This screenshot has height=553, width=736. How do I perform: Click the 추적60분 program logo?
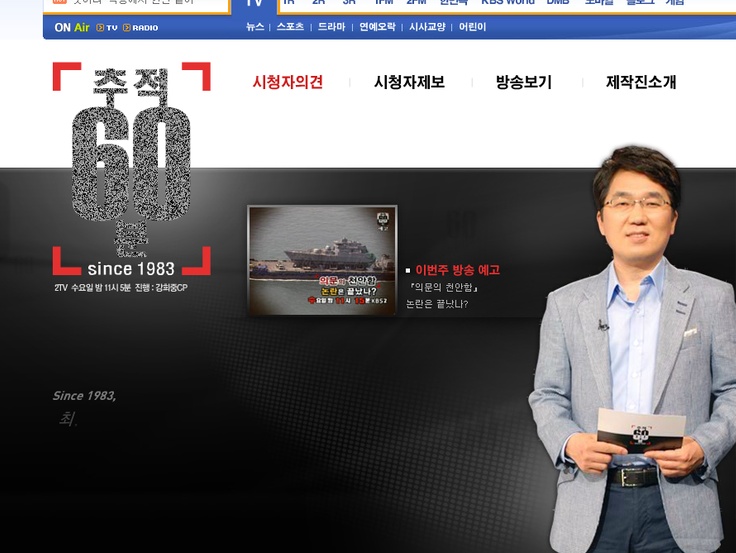click(131, 169)
